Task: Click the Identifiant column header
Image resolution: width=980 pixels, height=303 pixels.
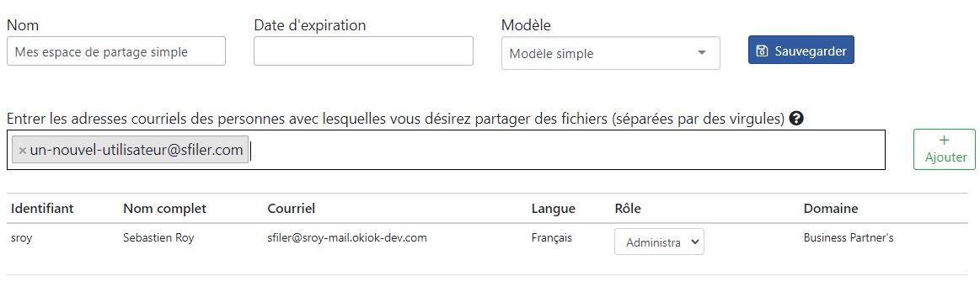Action: click(42, 208)
